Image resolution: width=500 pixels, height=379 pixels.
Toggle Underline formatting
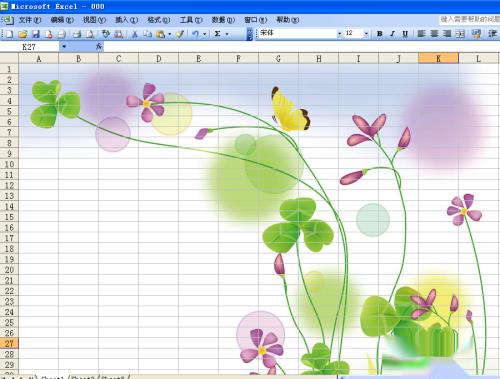tap(405, 34)
